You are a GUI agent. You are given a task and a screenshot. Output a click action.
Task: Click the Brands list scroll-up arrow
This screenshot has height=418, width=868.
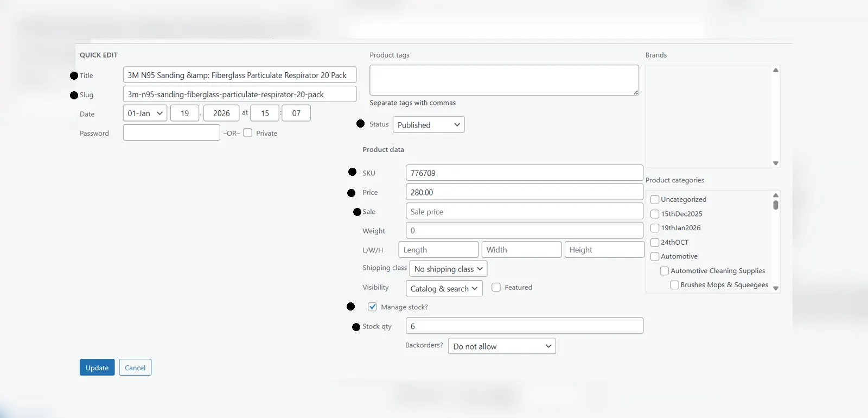(x=776, y=70)
